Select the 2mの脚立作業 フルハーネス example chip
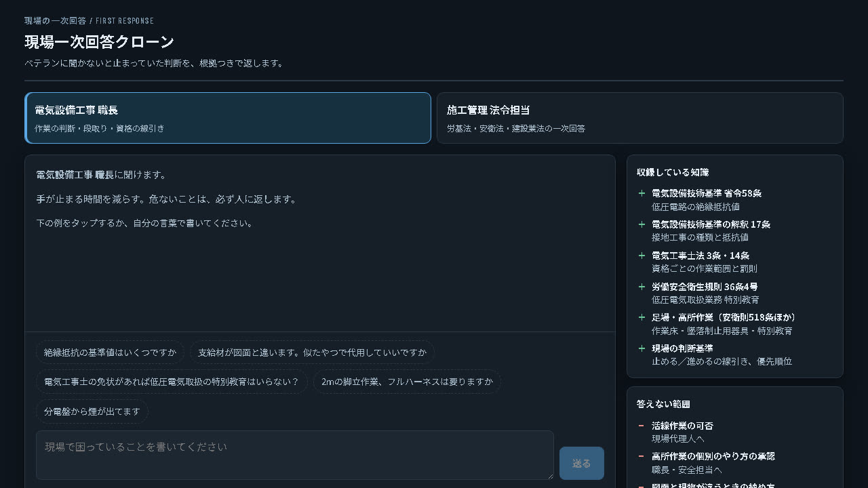The width and height of the screenshot is (868, 488). coord(407,382)
